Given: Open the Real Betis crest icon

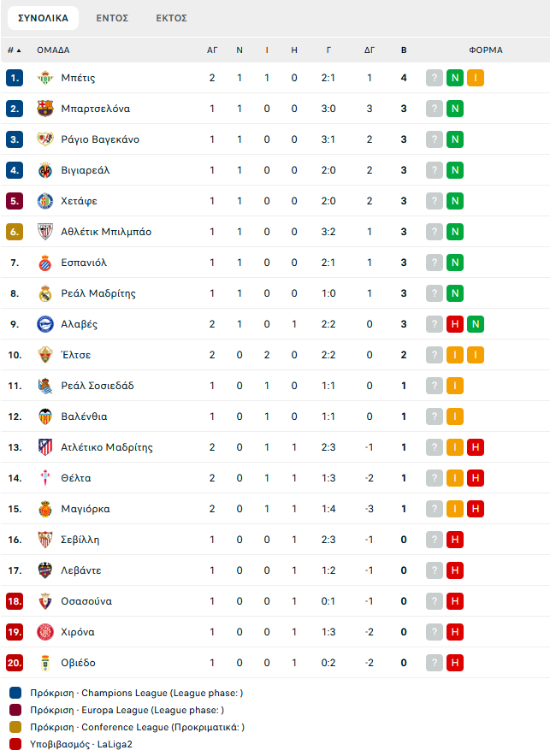Looking at the screenshot, I should 45,78.
